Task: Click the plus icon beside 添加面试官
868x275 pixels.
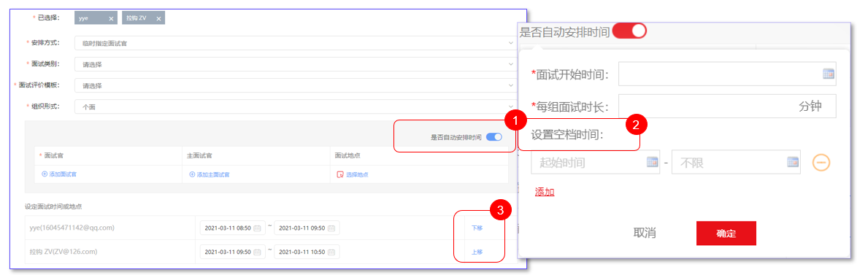Action: click(x=45, y=174)
